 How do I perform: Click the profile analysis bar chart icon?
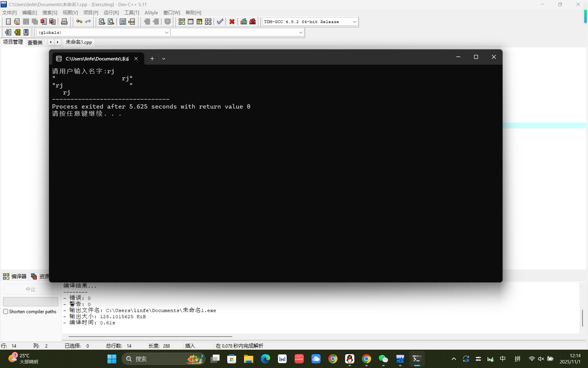tap(244, 21)
